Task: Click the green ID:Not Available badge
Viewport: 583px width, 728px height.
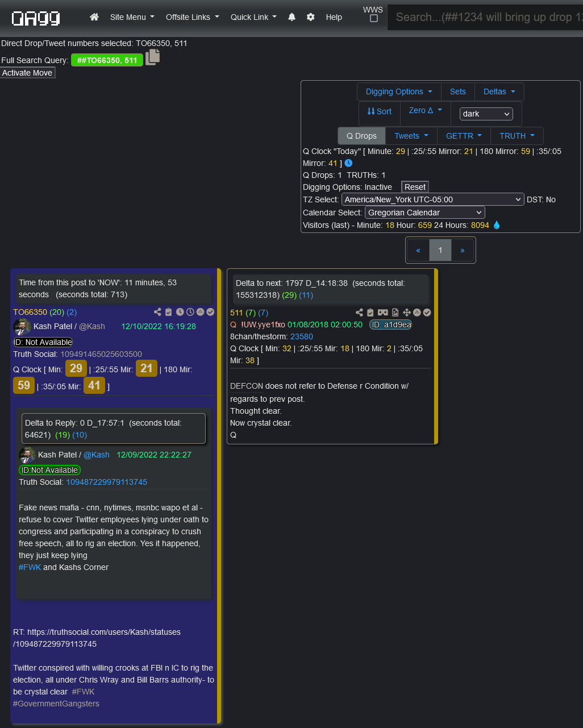Action: point(49,470)
